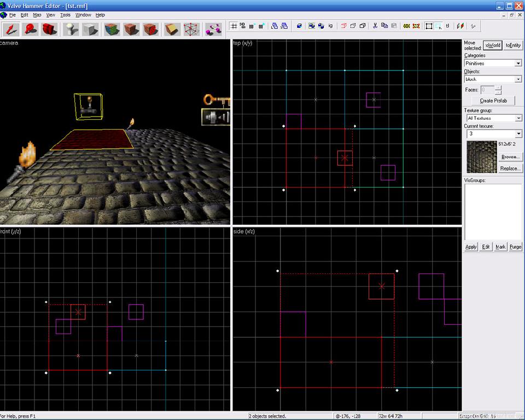Click the Create Prefab button

coord(493,101)
